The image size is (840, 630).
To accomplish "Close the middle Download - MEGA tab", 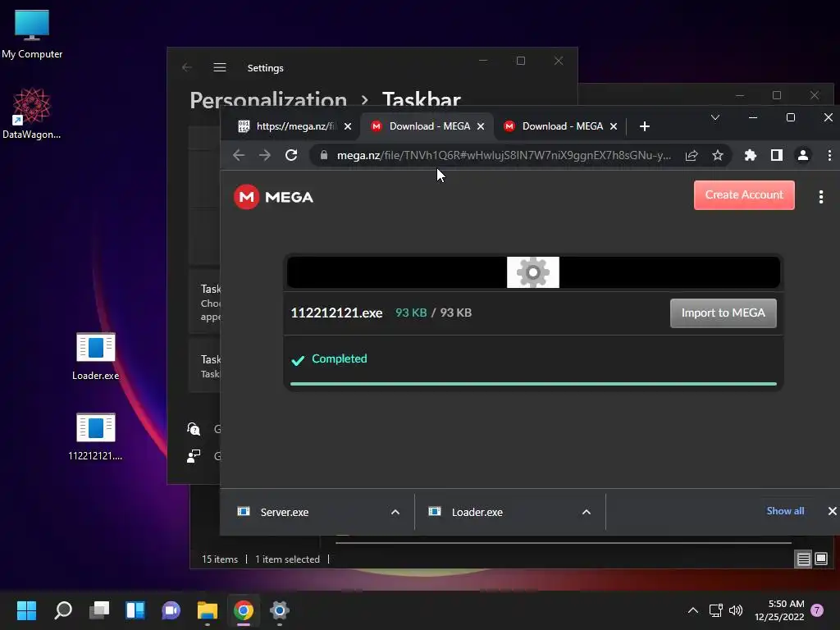I will point(481,126).
